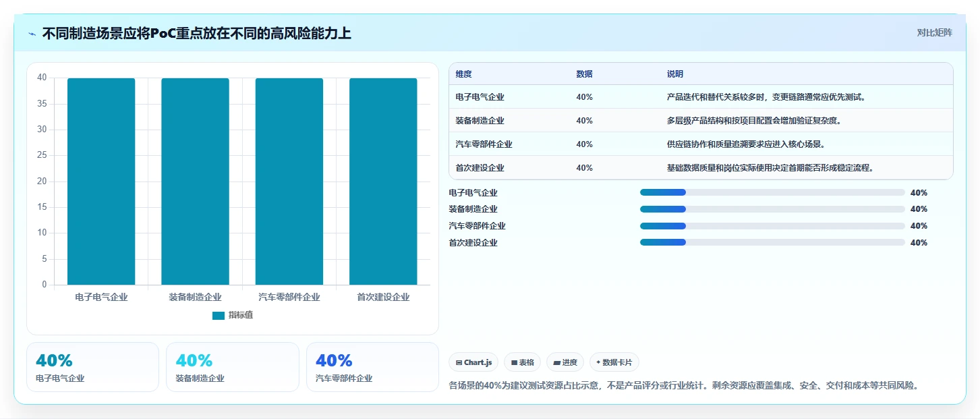The image size is (980, 419).
Task: Click description 供应链协作和质量追溯要求应进入核心场景
Action: (747, 144)
